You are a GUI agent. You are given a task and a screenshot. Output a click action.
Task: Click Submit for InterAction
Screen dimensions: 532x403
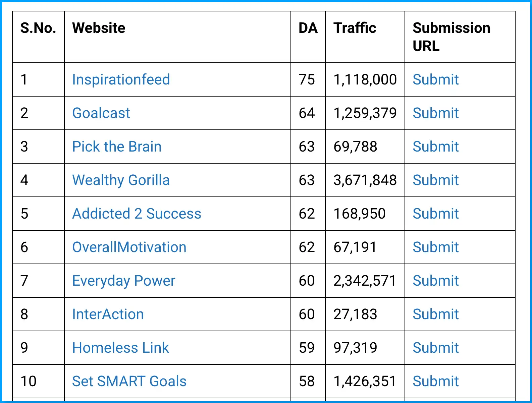[x=435, y=314]
